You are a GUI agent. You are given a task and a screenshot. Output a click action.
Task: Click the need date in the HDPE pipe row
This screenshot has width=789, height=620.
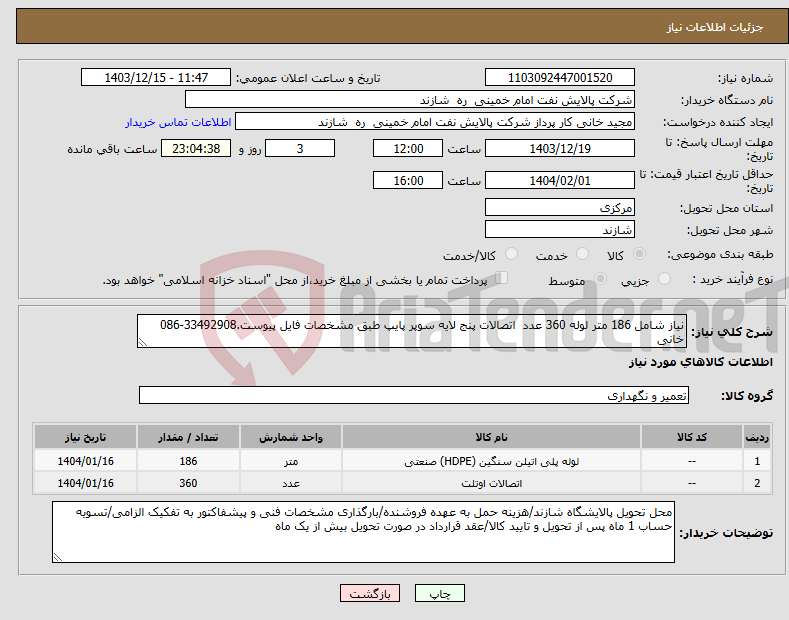(x=85, y=461)
